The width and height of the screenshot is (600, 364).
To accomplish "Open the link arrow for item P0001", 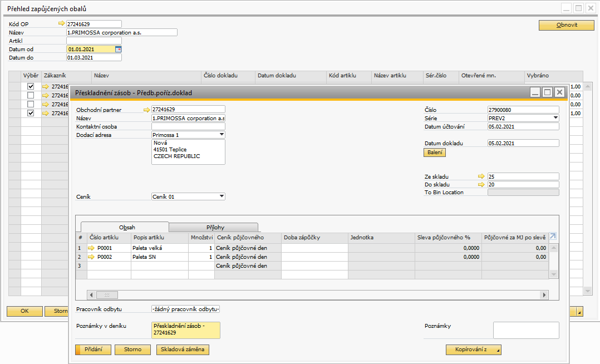I will tap(91, 248).
